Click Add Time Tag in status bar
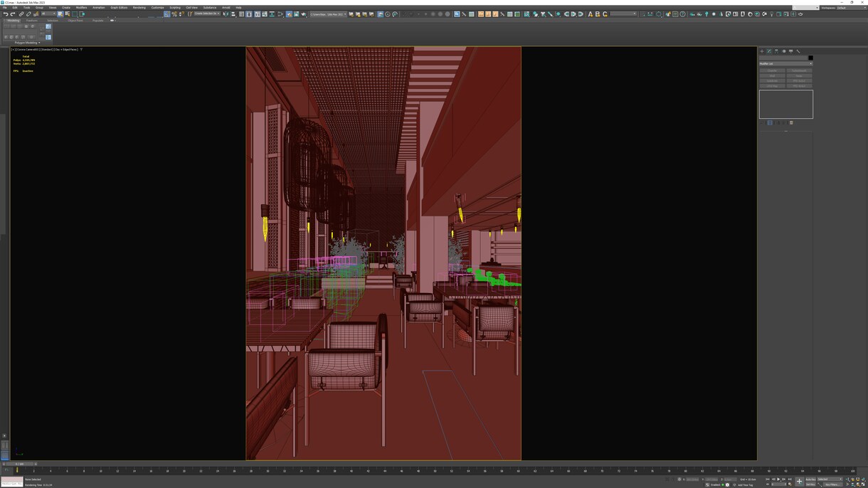This screenshot has height=488, width=868. [745, 485]
